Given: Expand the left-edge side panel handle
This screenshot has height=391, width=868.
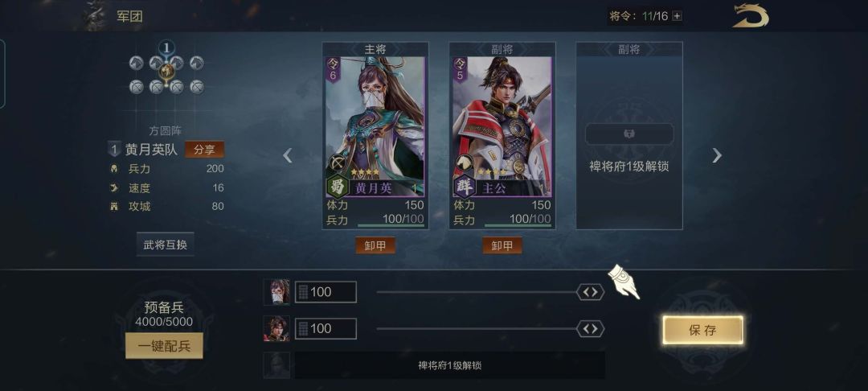Looking at the screenshot, I should 2,74.
